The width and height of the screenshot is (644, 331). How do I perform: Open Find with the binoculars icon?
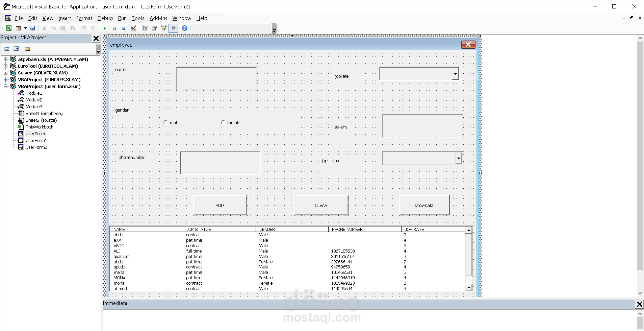tap(72, 28)
